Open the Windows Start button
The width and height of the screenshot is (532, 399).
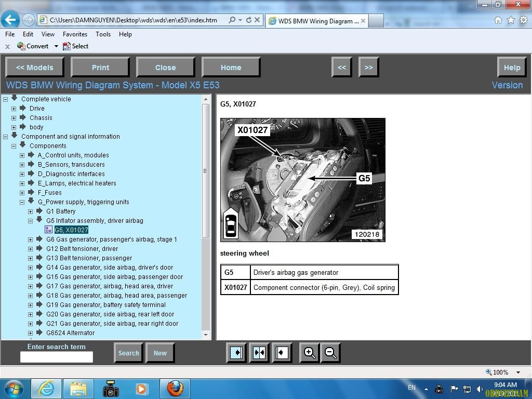coord(14,389)
